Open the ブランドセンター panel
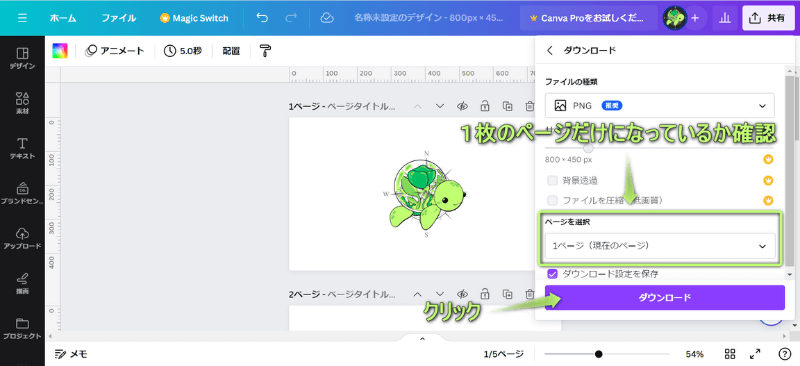Image resolution: width=800 pixels, height=366 pixels. 22,193
